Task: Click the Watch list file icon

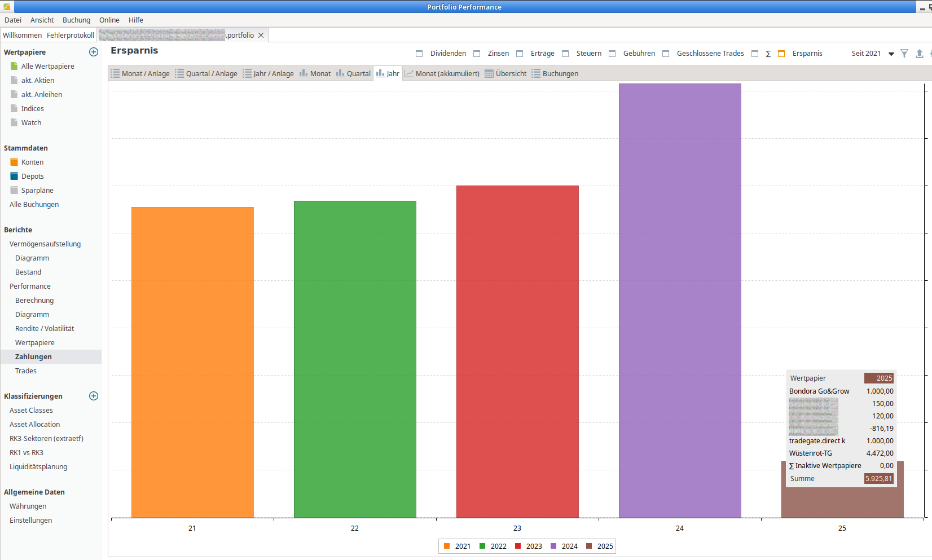Action: pos(14,122)
